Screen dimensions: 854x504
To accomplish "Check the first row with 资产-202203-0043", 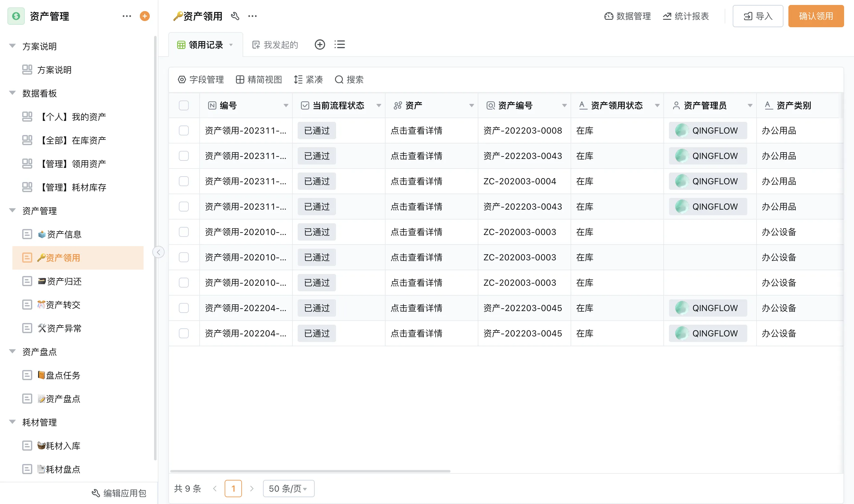I will click(x=184, y=156).
